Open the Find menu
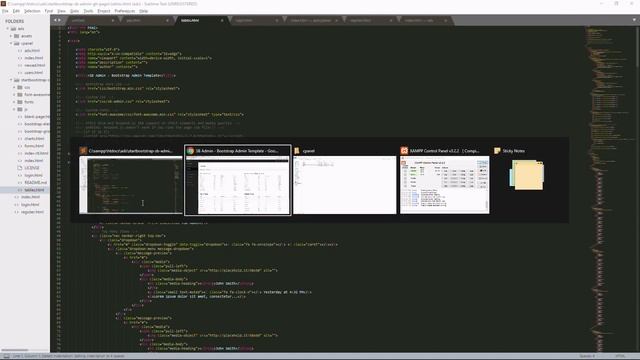 point(49,11)
